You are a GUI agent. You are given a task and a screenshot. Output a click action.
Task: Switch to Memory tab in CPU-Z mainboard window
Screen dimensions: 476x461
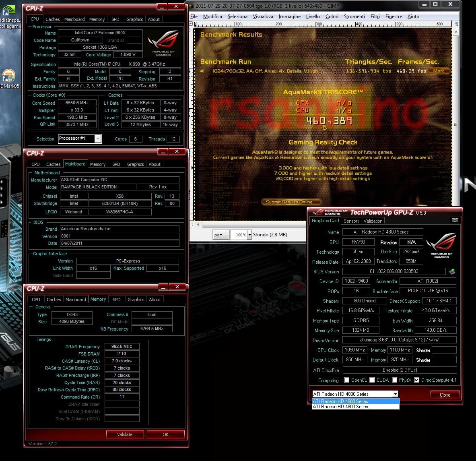98,164
